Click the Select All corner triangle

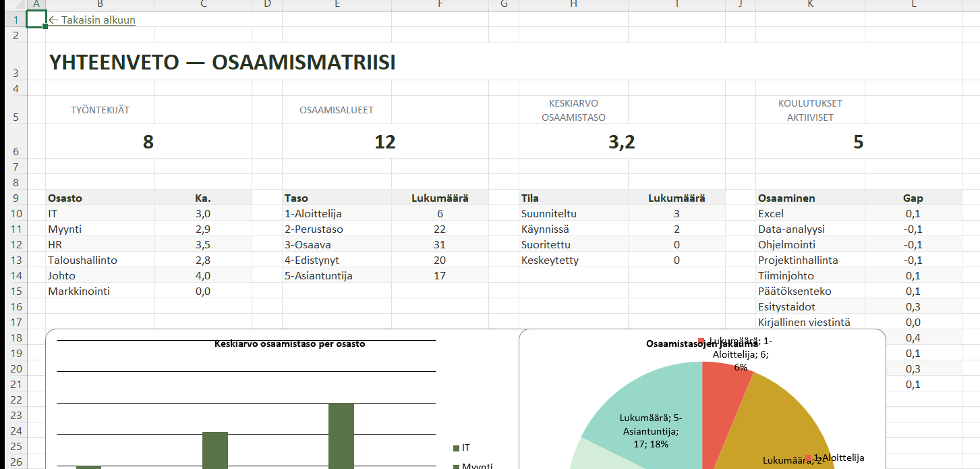click(x=15, y=5)
